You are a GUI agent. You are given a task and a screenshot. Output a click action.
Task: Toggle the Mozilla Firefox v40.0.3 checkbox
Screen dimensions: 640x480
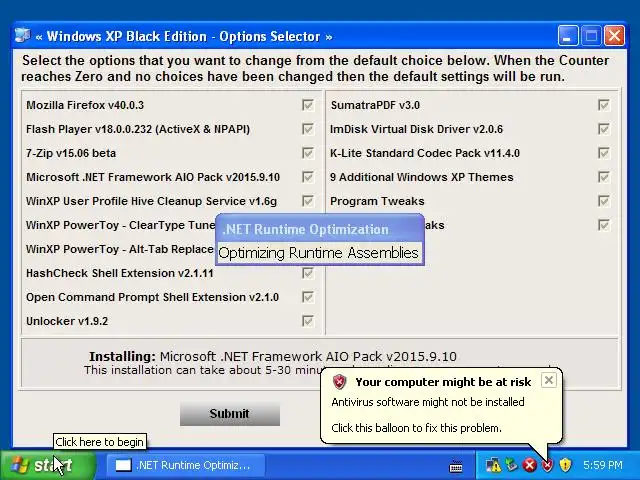coord(308,105)
